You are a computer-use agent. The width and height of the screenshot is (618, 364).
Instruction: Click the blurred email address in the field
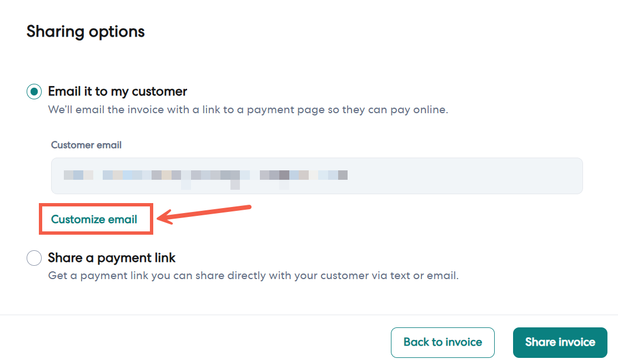205,175
